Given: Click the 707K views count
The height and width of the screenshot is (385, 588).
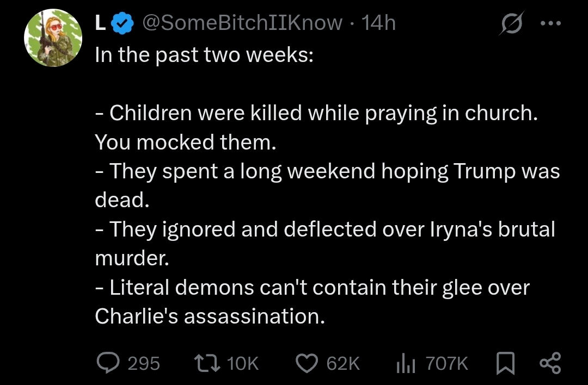Looking at the screenshot, I should click(446, 363).
